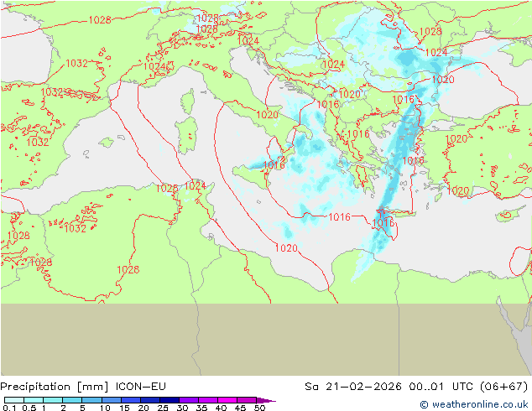Image resolution: width=532 pixels, height=411 pixels.
Task: Click the "25" legend label
Action: [163, 408]
